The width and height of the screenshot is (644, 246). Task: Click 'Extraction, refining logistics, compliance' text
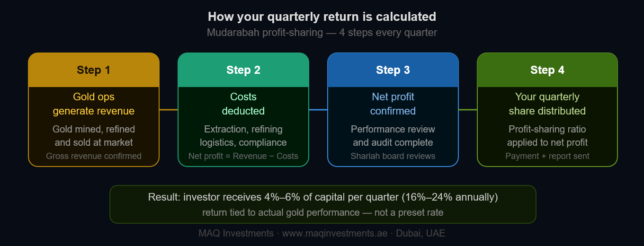243,136
